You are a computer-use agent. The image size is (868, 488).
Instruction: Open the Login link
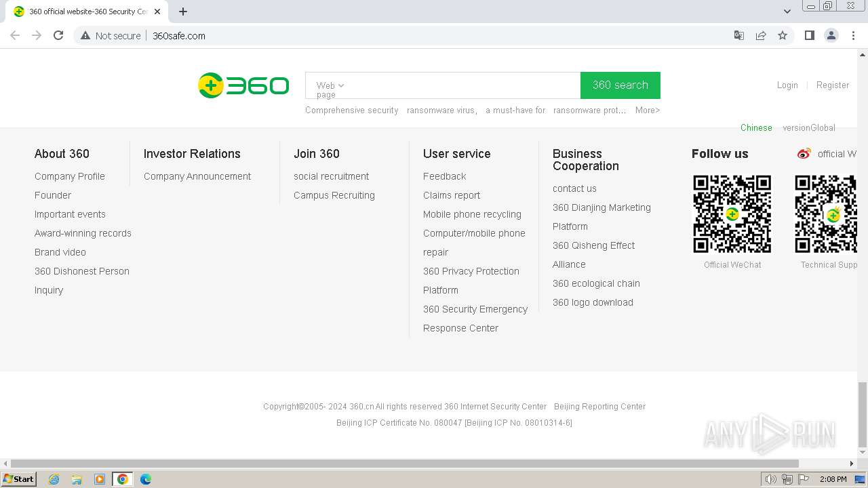coord(787,85)
